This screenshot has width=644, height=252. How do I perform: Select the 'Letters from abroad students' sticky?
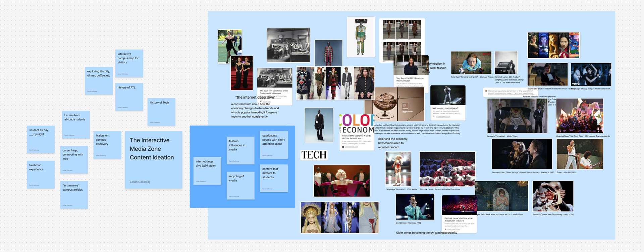(76, 125)
